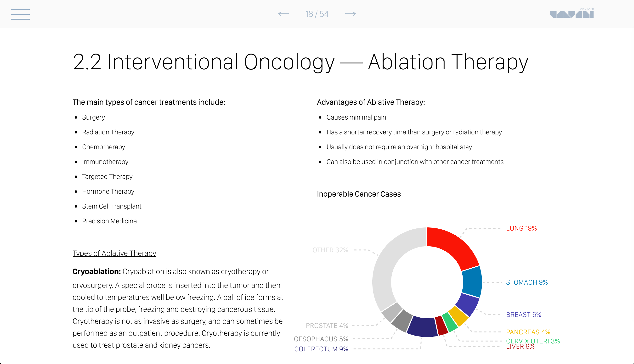Click the 18 / 54 page indicator
This screenshot has width=634, height=364.
[317, 14]
